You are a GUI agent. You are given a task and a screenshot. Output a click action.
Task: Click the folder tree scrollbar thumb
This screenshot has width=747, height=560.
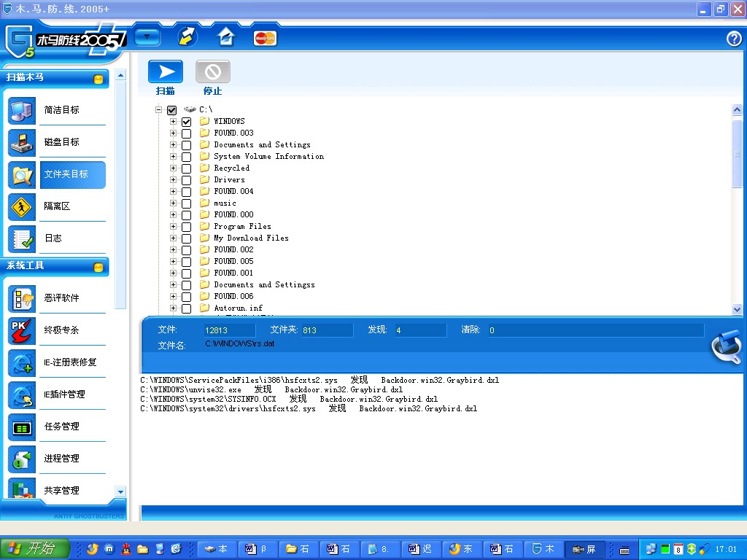pyautogui.click(x=737, y=153)
